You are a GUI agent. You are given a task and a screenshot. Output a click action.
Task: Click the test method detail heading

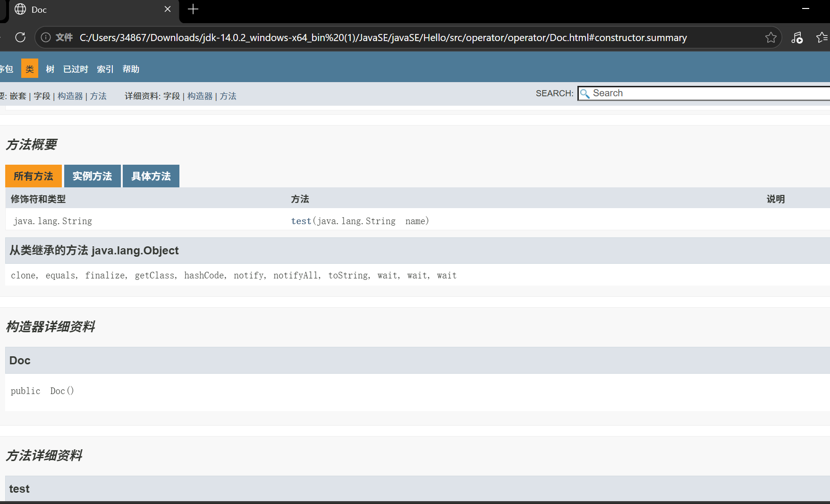(x=19, y=488)
